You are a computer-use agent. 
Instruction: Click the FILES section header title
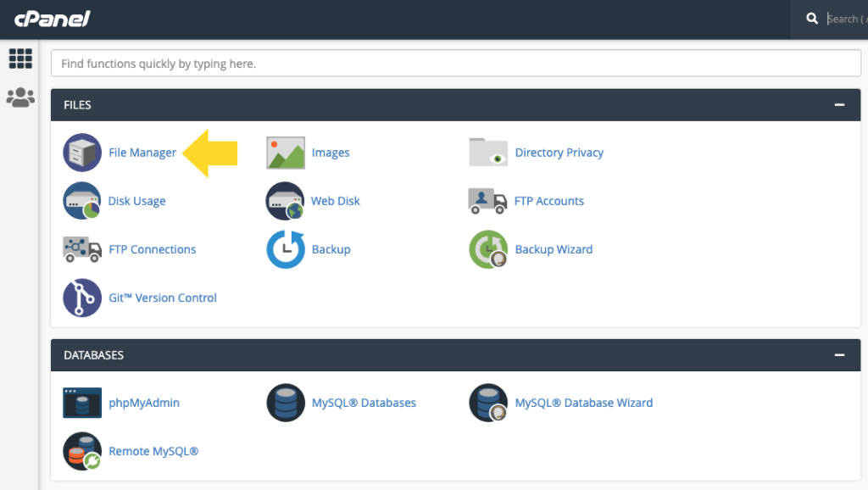click(x=77, y=104)
